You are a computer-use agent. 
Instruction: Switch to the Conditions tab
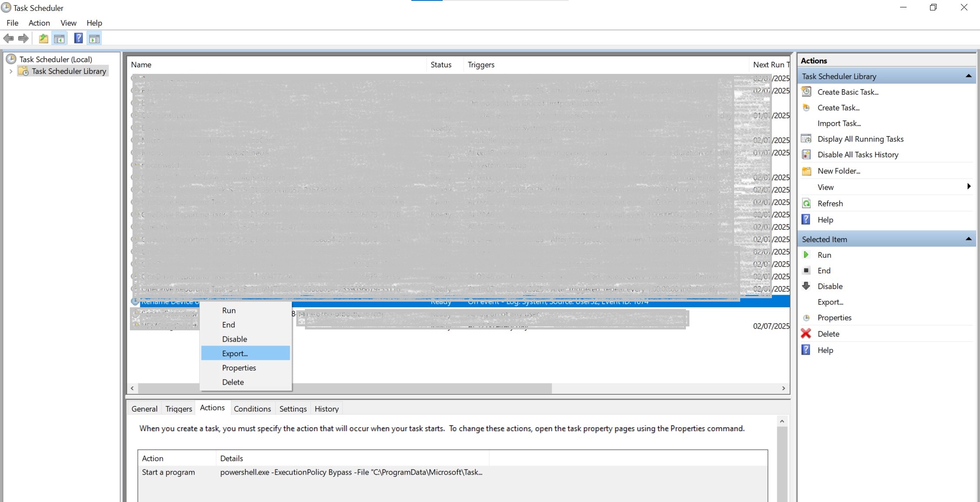(252, 409)
